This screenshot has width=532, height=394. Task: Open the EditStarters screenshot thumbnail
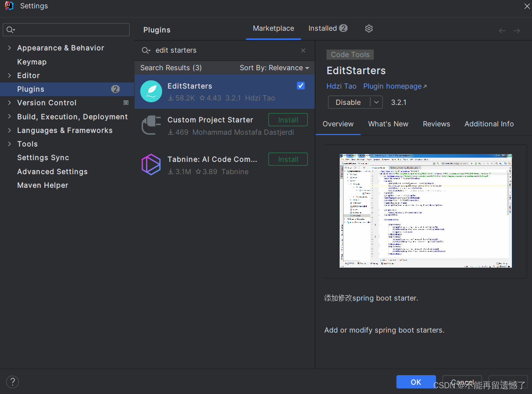tap(426, 211)
